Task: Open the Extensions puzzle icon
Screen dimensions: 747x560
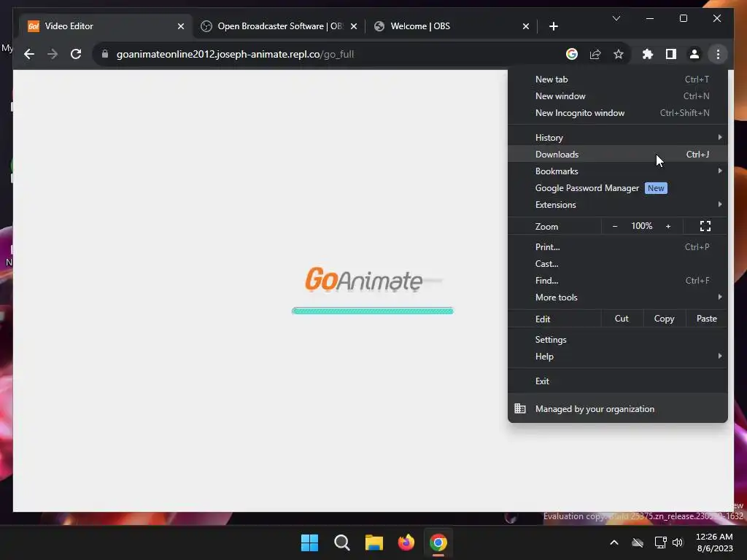Action: [648, 54]
